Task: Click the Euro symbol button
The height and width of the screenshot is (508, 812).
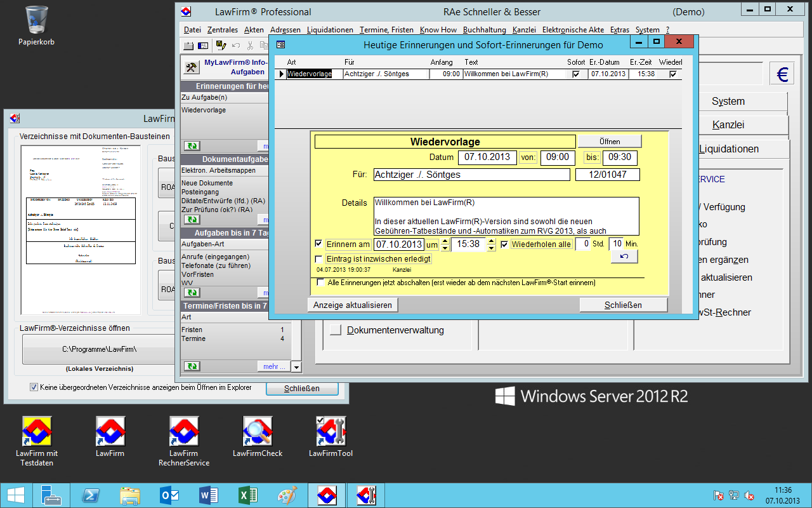Action: click(782, 74)
